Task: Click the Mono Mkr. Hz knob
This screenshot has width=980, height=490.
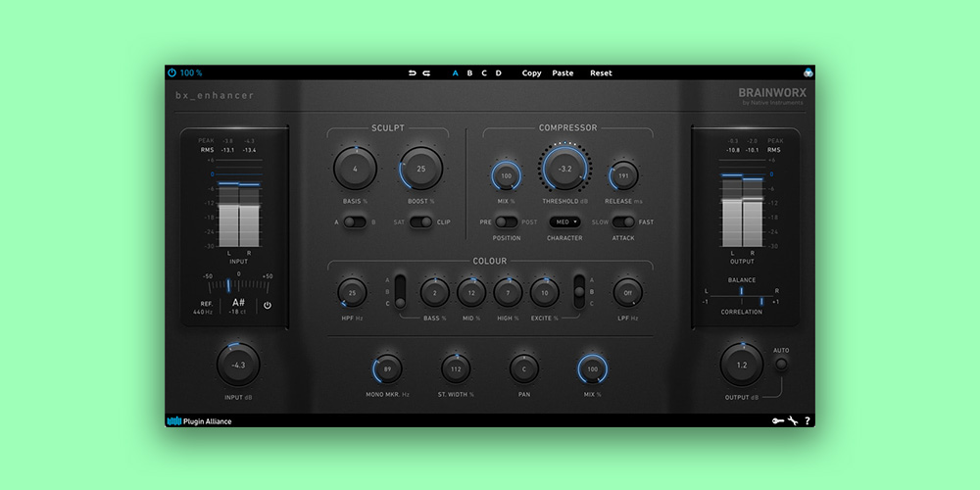Action: (x=387, y=368)
